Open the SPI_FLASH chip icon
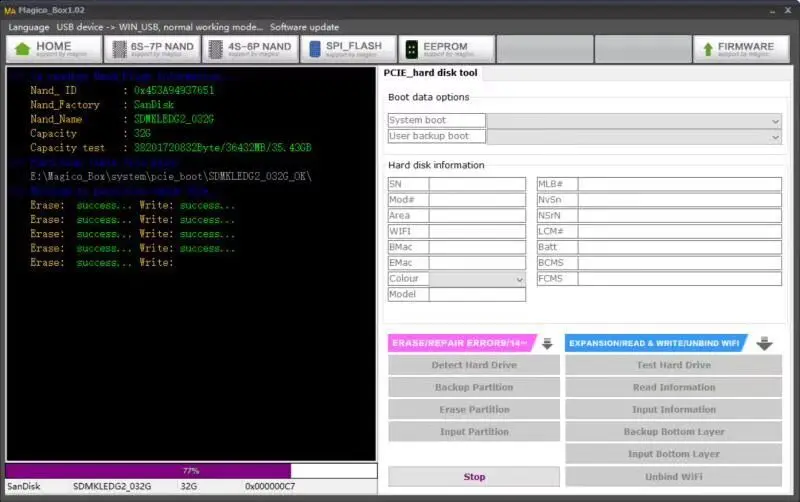Image resolution: width=800 pixels, height=502 pixels. (x=315, y=49)
